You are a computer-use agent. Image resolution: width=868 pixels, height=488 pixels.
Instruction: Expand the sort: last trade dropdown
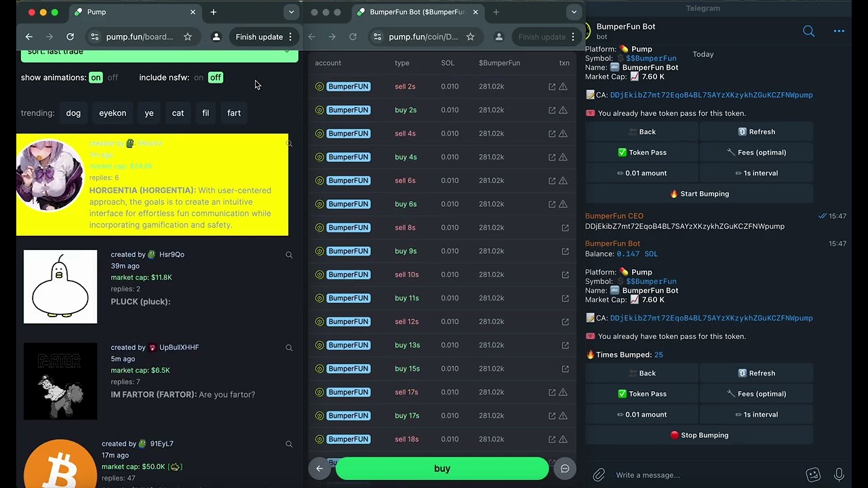[159, 53]
